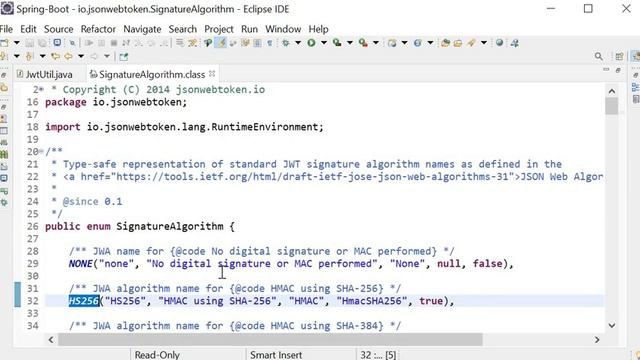Open the File menu
Image resolution: width=640 pixels, height=360 pixels.
(6, 29)
